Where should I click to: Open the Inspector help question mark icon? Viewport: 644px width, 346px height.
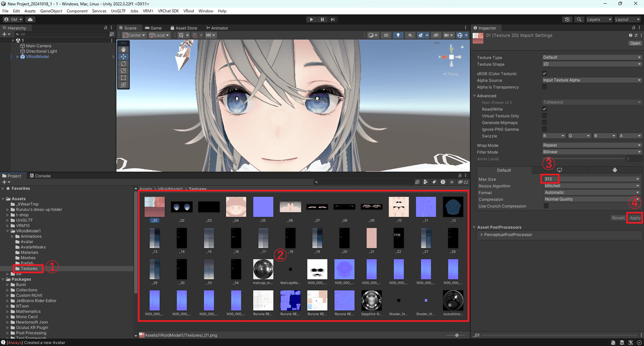pos(630,35)
